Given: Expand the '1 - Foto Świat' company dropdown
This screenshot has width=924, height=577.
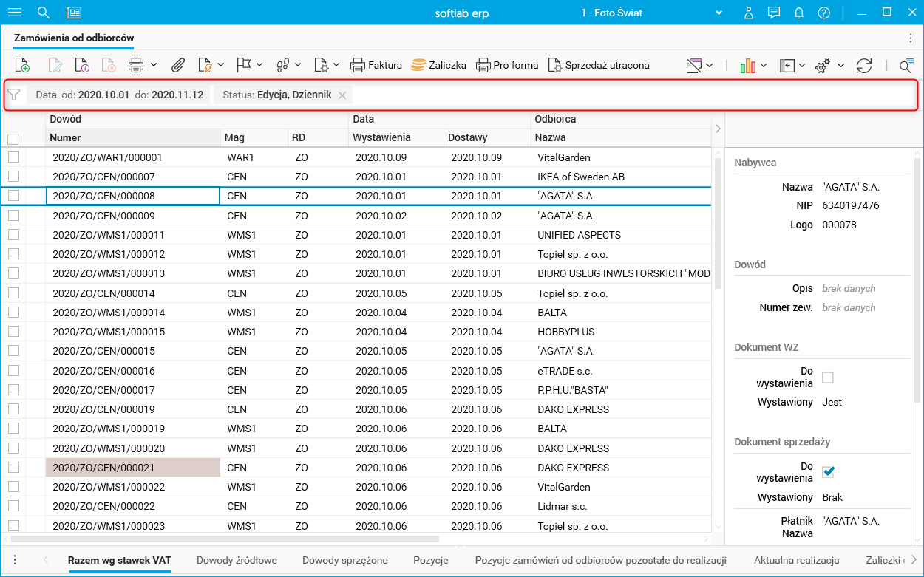Looking at the screenshot, I should pos(718,13).
